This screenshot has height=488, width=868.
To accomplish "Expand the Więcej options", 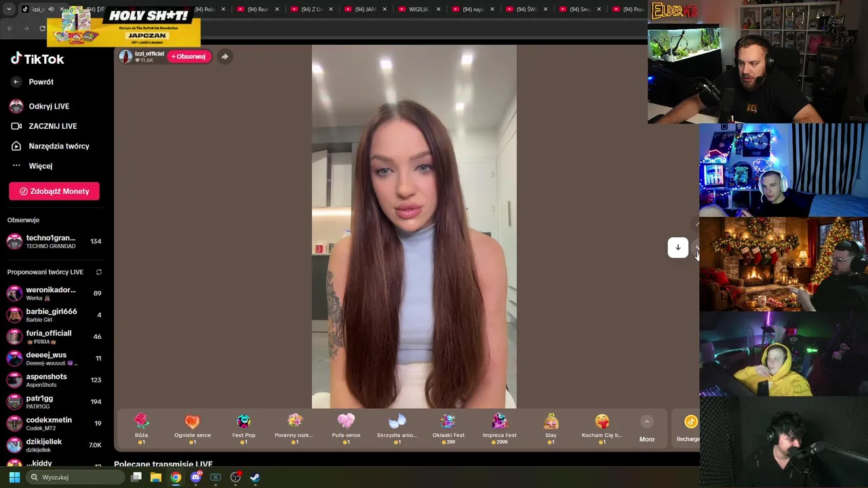I will pyautogui.click(x=40, y=166).
